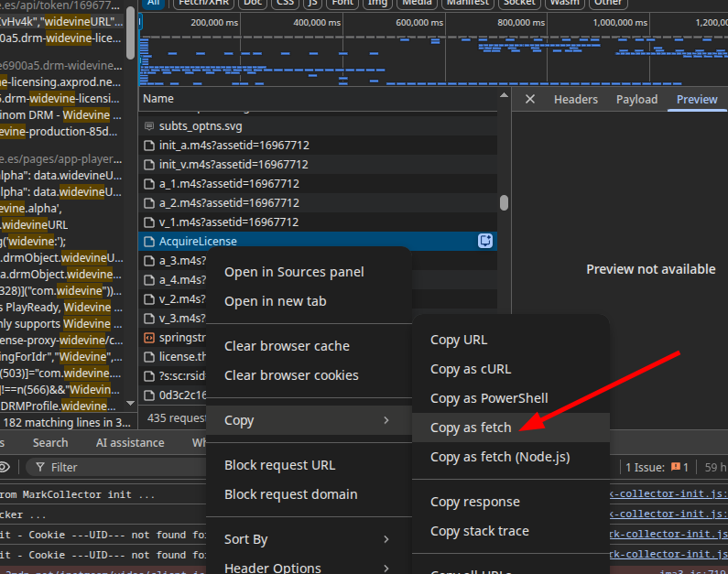
Task: Choose Copy as cURL
Action: point(470,369)
